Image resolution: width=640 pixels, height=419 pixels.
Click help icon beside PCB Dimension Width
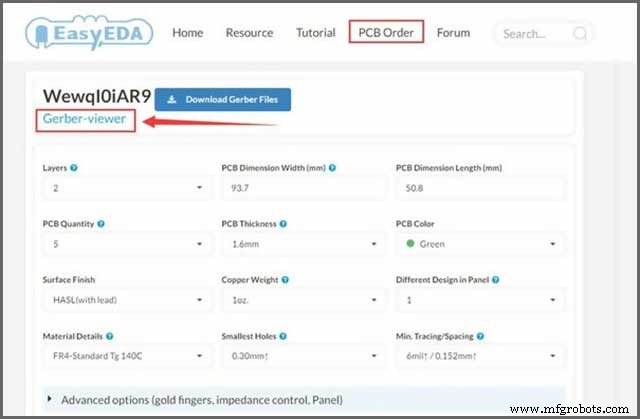[x=332, y=168]
